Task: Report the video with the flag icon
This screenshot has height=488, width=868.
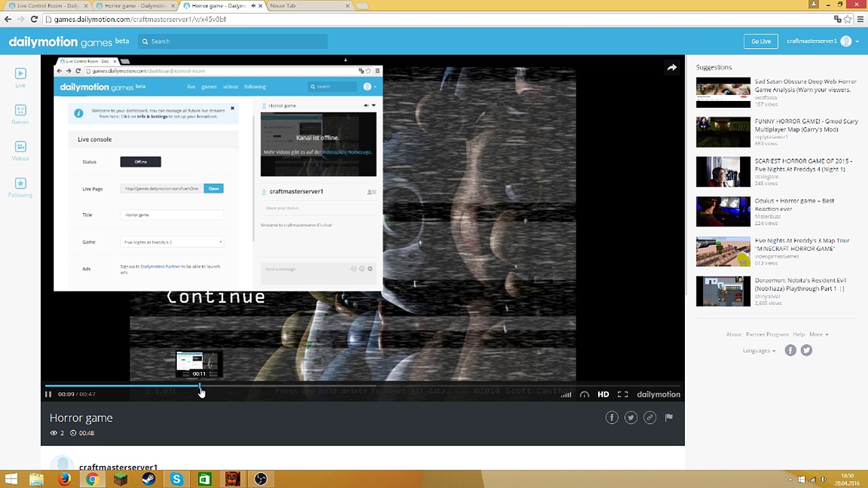Action: pos(669,418)
